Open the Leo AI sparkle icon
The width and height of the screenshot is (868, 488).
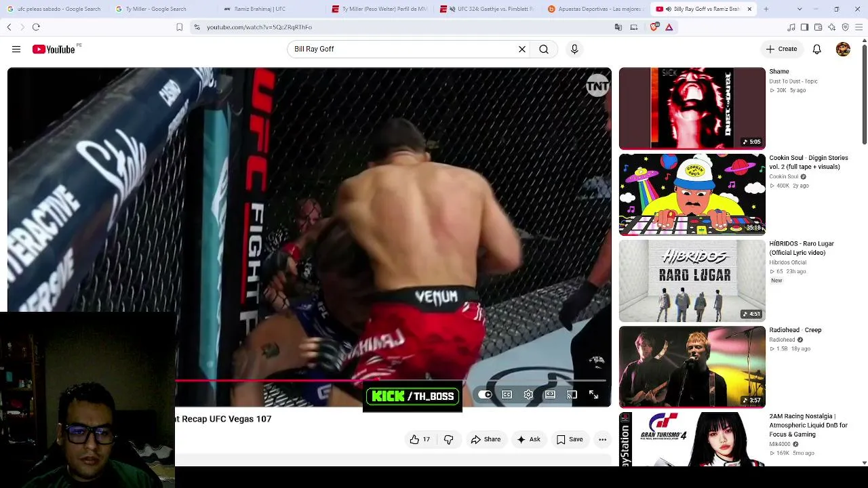pos(831,27)
